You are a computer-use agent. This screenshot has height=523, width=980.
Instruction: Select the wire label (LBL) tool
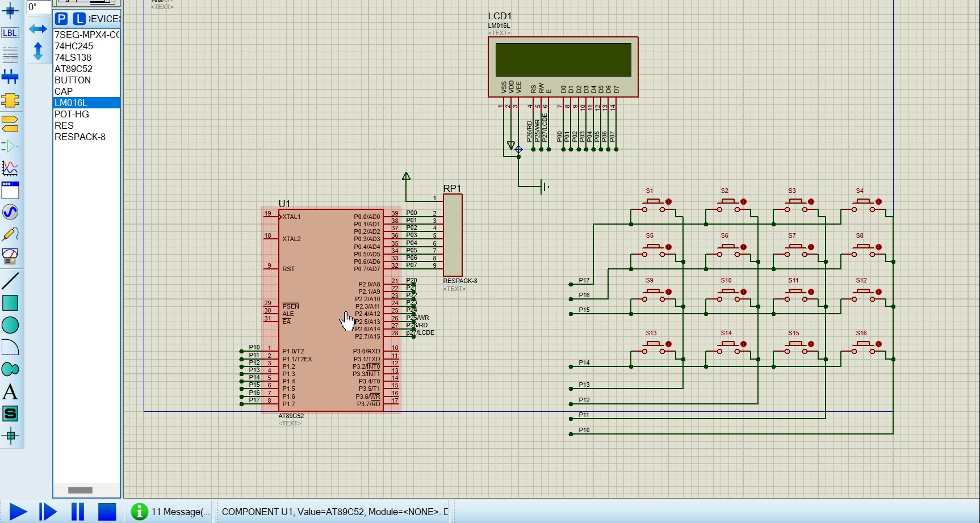(x=10, y=33)
